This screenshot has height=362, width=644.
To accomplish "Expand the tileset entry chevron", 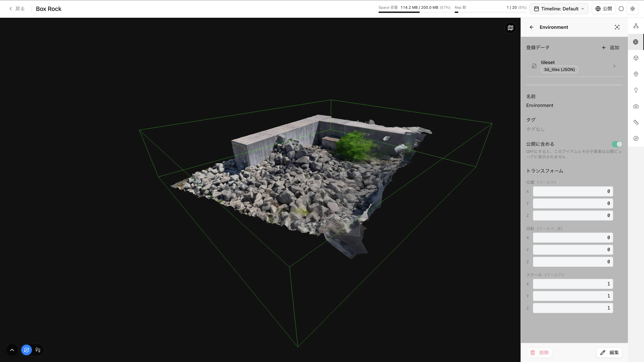I will pos(614,66).
